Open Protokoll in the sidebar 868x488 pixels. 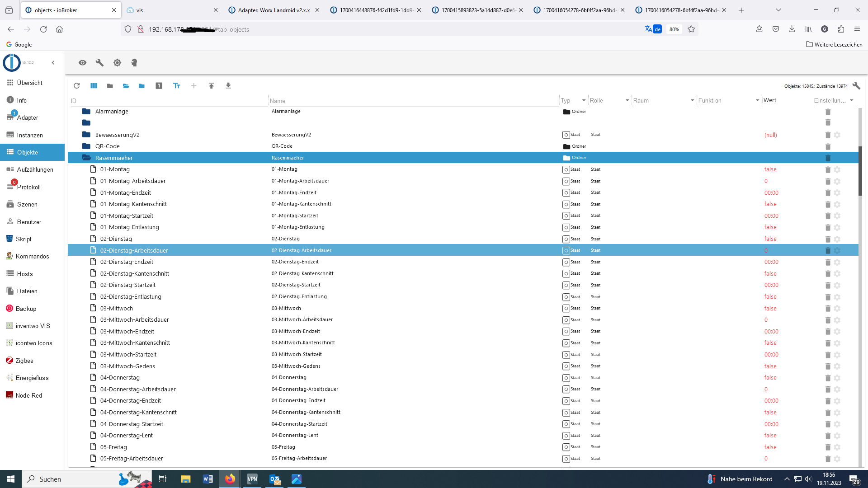pos(32,187)
